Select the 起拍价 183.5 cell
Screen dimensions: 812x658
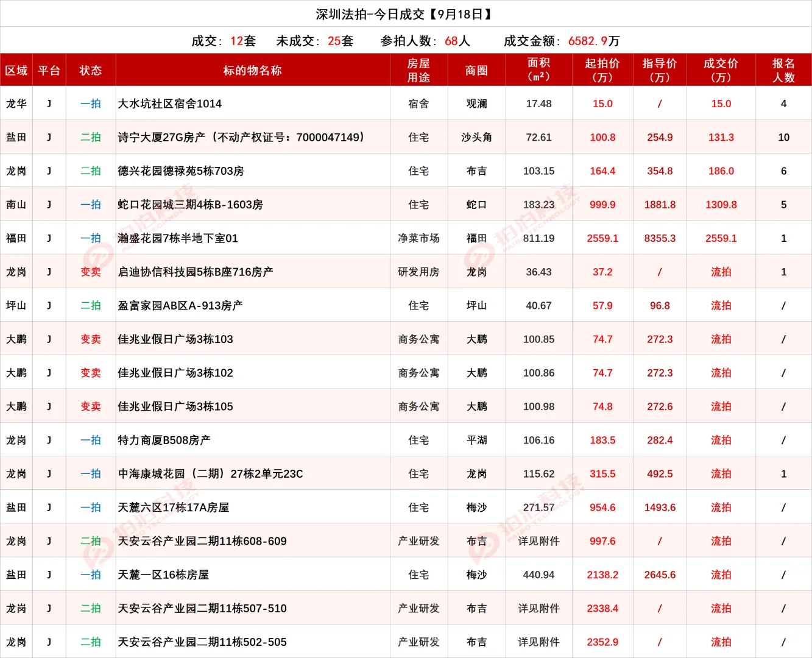coord(602,440)
